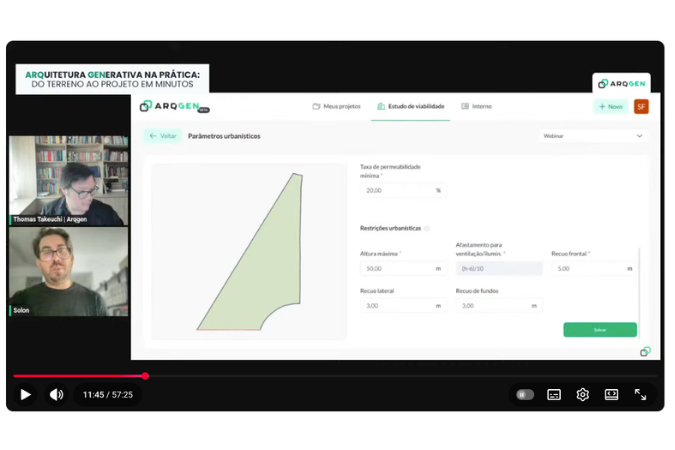
Task: Click the Meus projetos folder icon
Action: [x=316, y=106]
